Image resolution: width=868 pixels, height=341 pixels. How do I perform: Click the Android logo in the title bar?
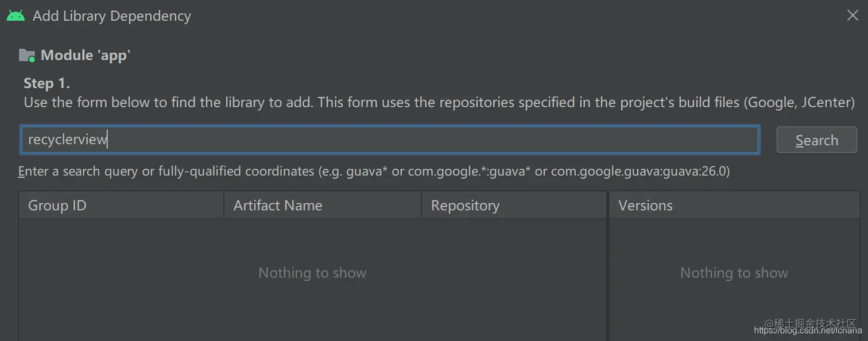(15, 16)
